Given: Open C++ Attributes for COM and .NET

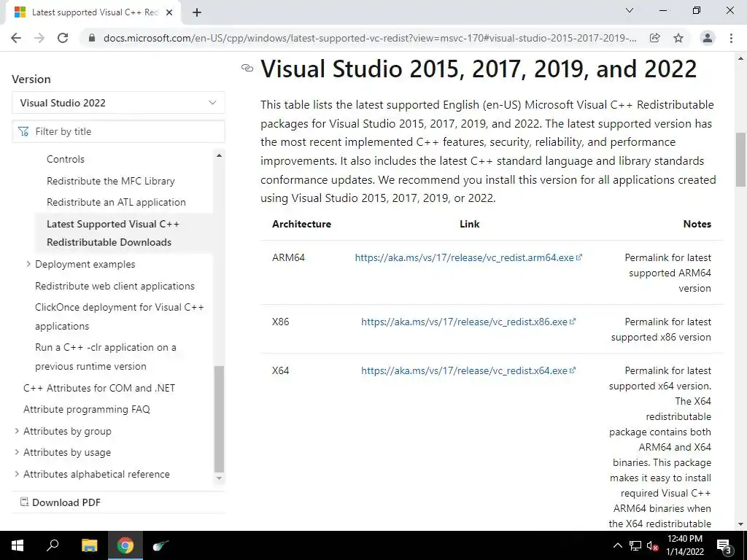Looking at the screenshot, I should pos(99,388).
